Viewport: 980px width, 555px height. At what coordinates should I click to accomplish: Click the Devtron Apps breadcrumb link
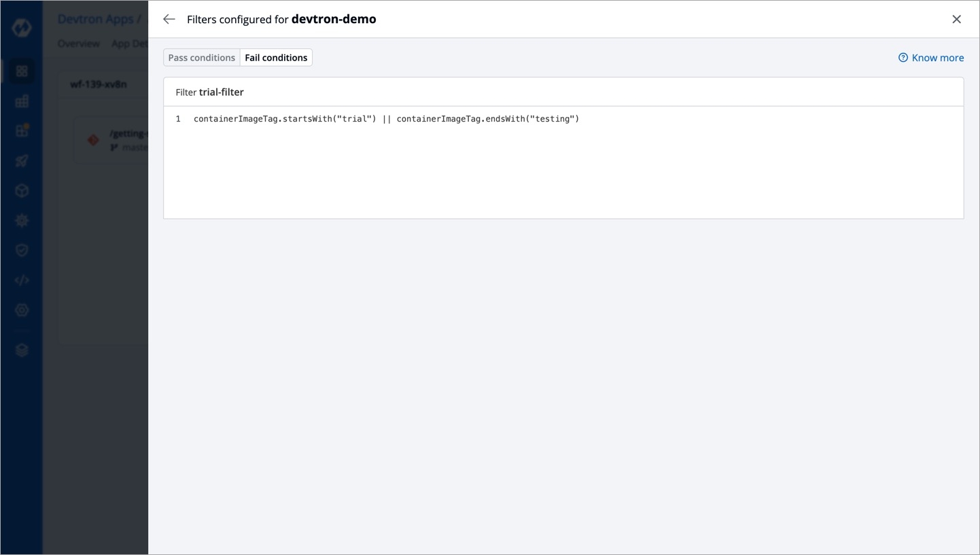[95, 19]
